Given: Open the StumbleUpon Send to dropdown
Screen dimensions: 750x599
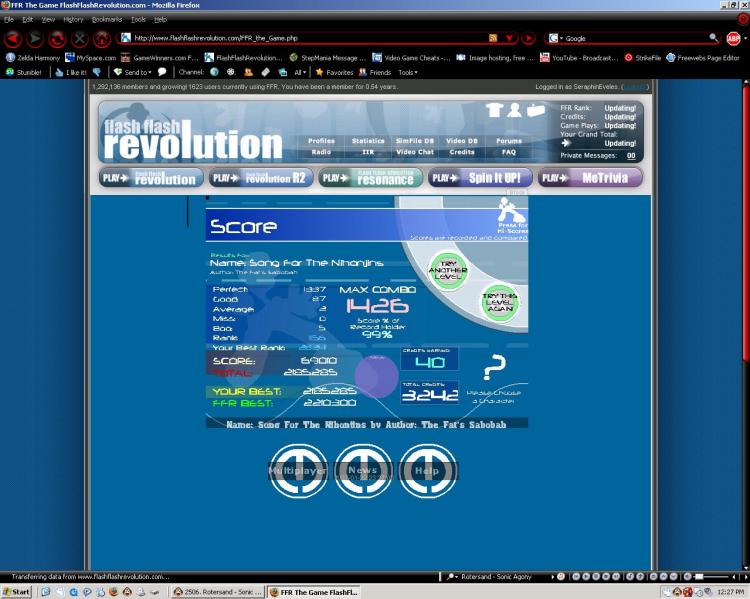Looking at the screenshot, I should 132,72.
